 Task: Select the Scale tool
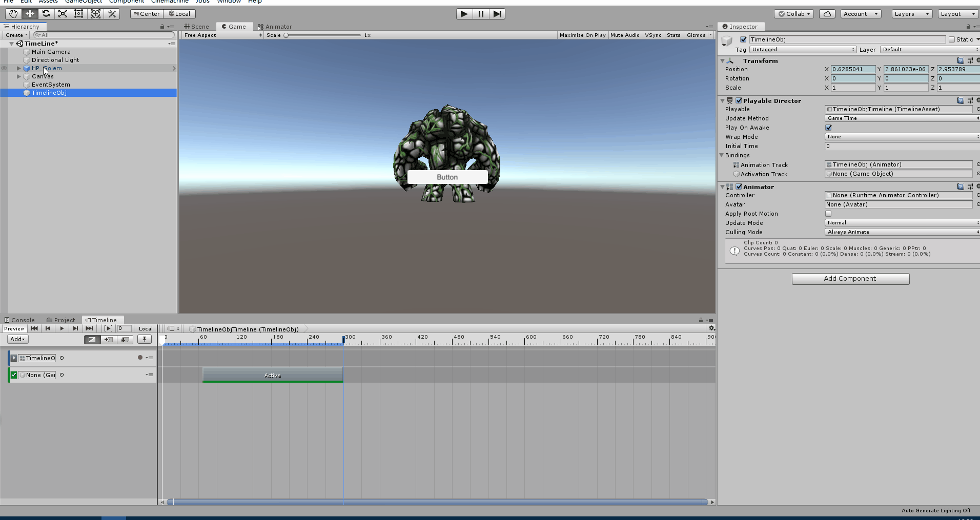point(63,14)
